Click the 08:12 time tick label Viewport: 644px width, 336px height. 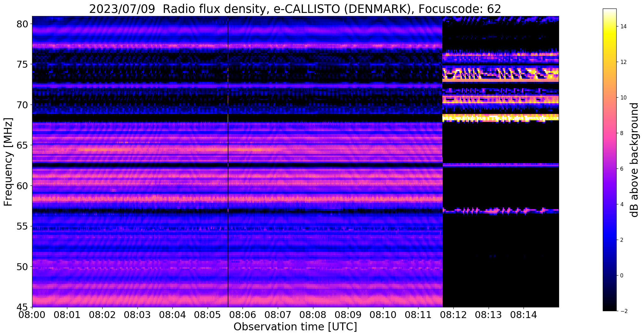click(x=453, y=315)
